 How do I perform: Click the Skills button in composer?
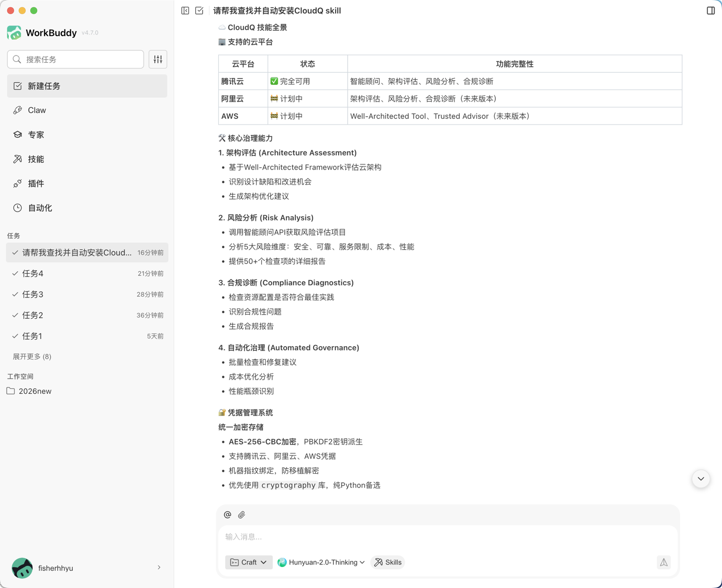388,562
